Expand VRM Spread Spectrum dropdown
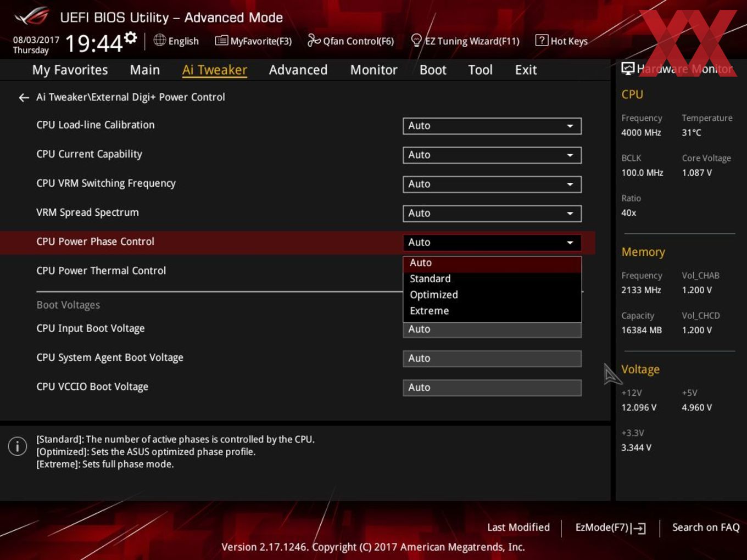 click(x=492, y=213)
